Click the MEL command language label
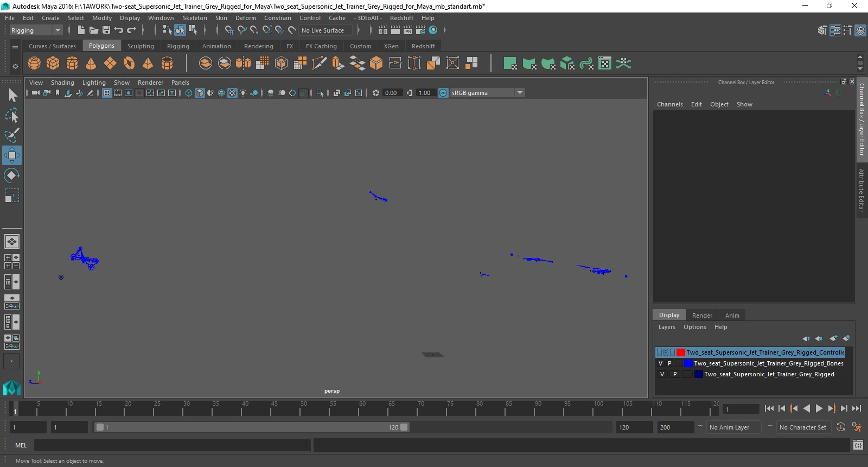This screenshot has height=467, width=868. [x=21, y=445]
